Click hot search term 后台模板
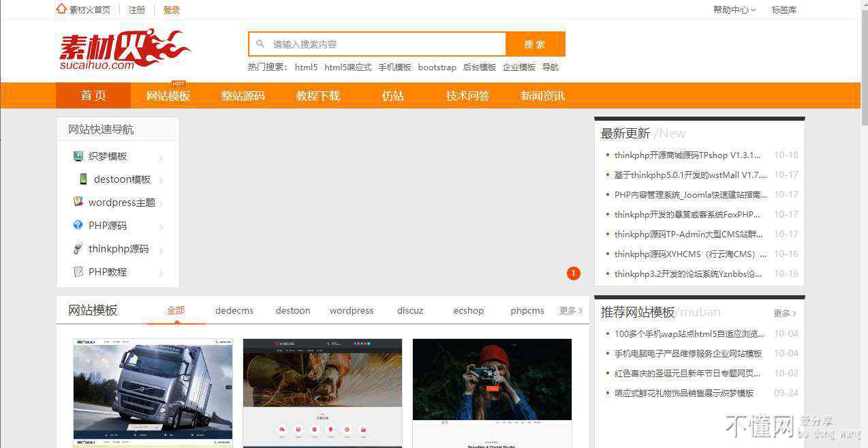This screenshot has width=868, height=448. click(x=480, y=67)
